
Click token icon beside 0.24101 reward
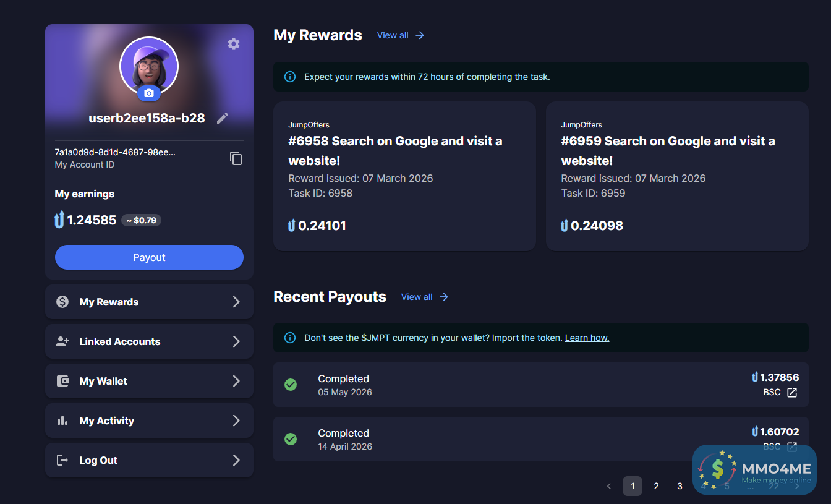(x=291, y=226)
